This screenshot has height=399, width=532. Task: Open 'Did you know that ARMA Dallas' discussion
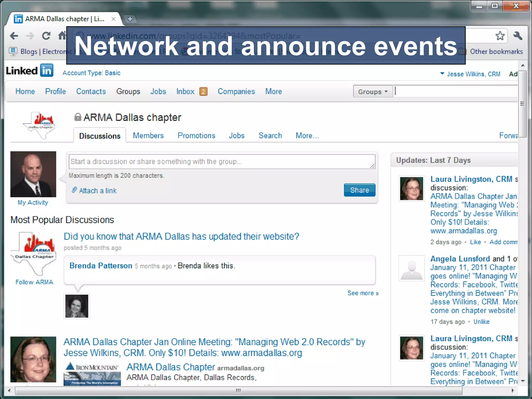(181, 236)
